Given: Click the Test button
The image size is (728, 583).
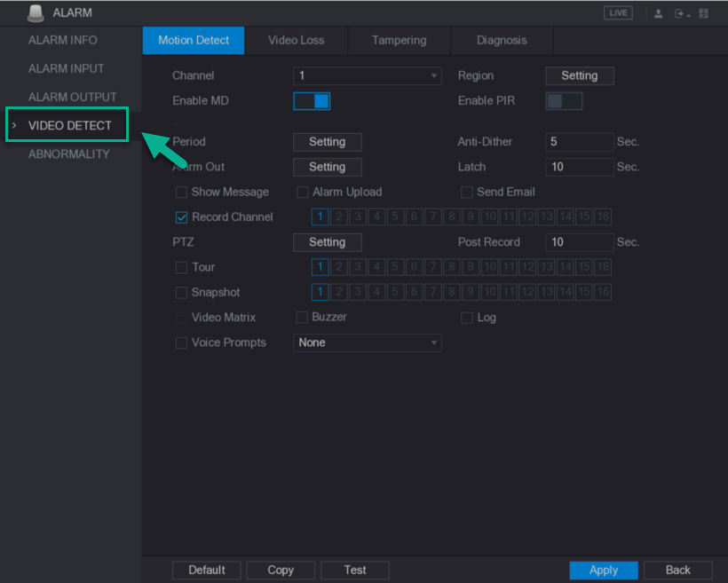Looking at the screenshot, I should coord(355,571).
